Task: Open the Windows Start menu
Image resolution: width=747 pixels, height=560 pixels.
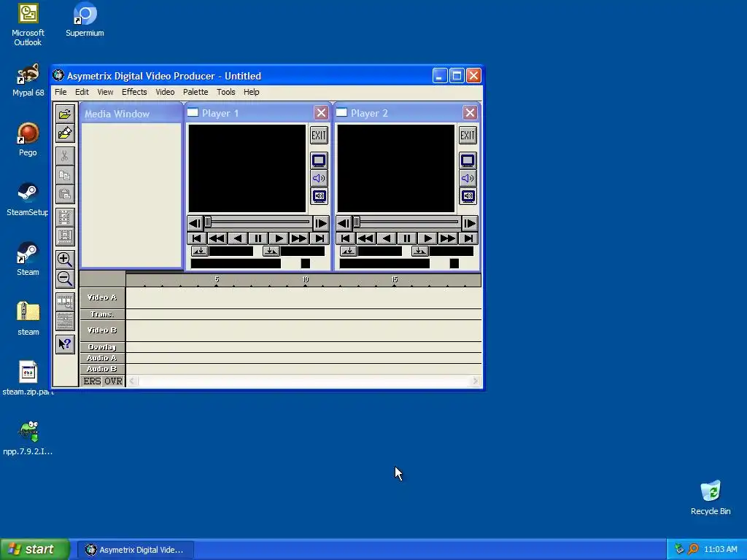Action: coord(35,550)
